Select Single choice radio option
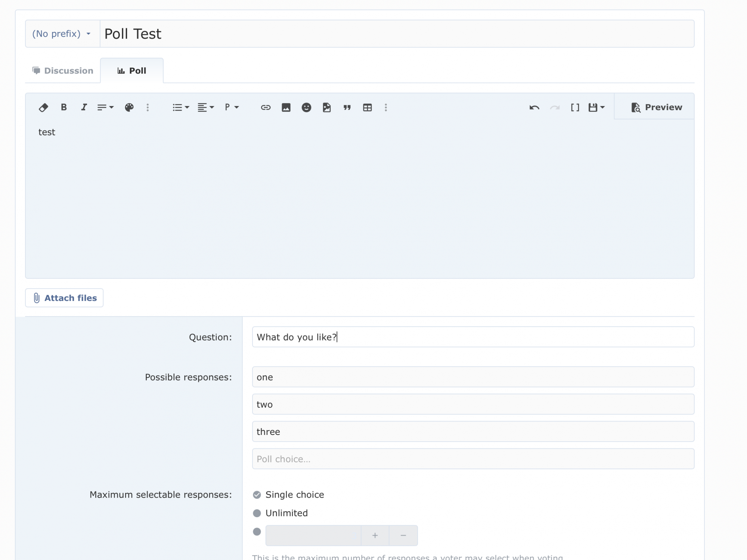The width and height of the screenshot is (747, 560). pyautogui.click(x=257, y=495)
